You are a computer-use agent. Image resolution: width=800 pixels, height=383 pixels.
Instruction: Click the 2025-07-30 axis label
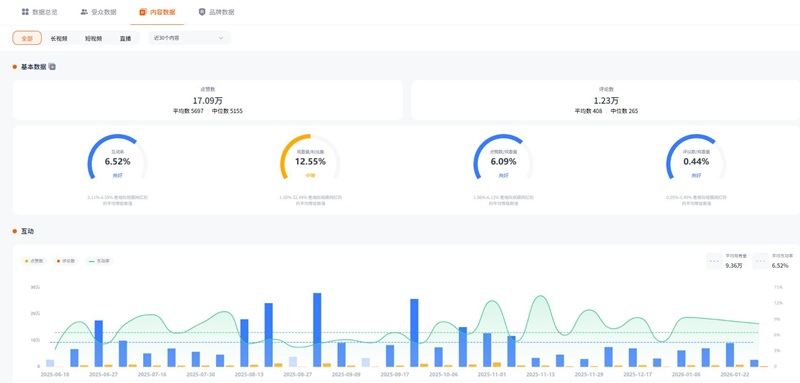pos(201,374)
